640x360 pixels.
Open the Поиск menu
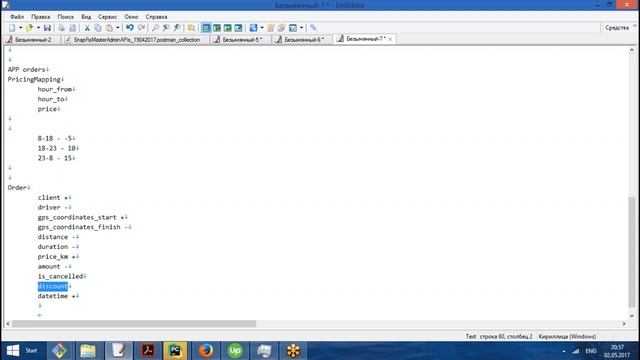pos(65,17)
